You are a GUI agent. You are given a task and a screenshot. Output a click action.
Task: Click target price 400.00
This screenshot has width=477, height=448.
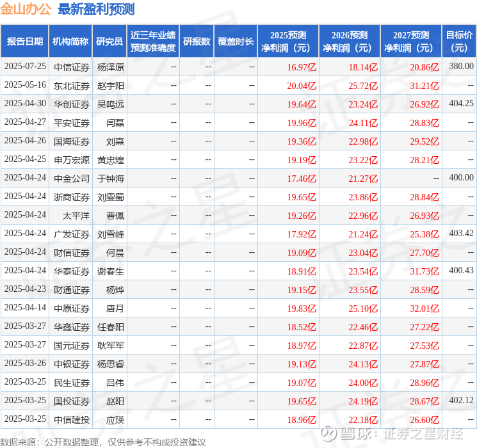461,177
